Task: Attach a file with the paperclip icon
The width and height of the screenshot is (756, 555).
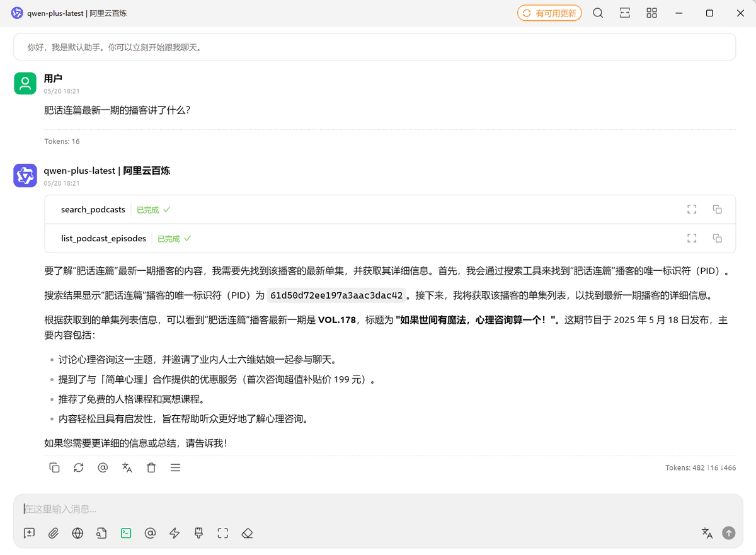Action: click(54, 533)
